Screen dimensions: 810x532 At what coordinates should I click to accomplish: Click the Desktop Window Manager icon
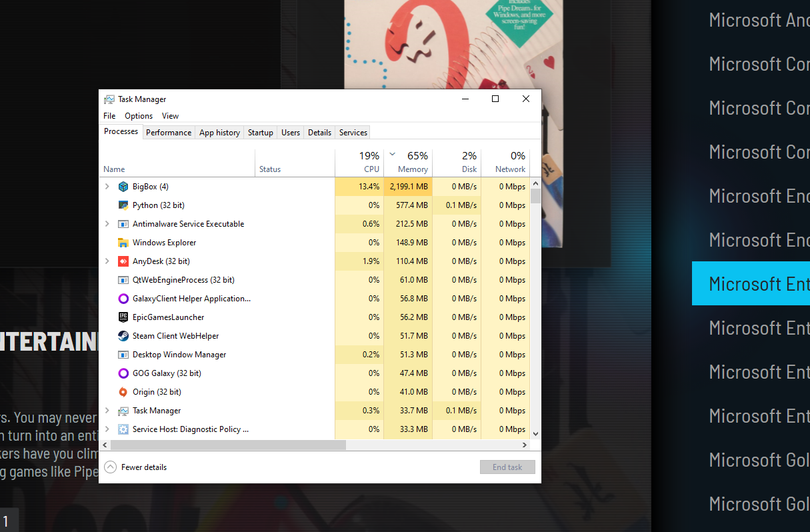click(x=123, y=355)
